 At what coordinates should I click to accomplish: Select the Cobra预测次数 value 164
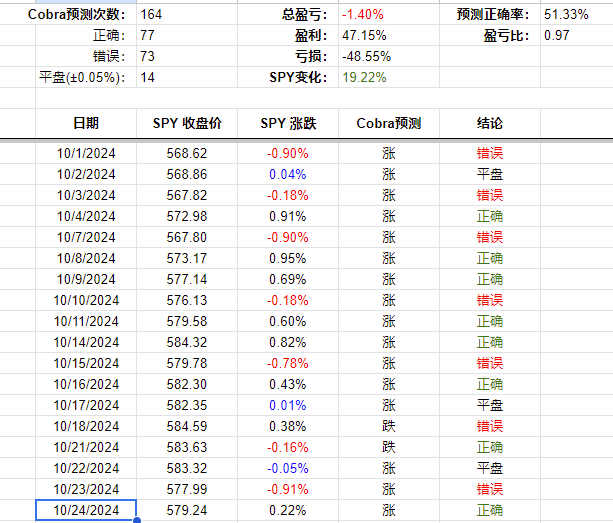(151, 14)
